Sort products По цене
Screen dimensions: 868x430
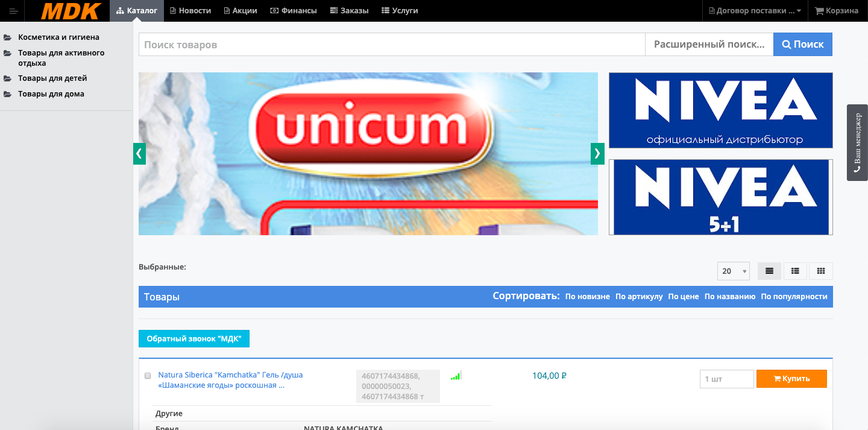coord(684,297)
